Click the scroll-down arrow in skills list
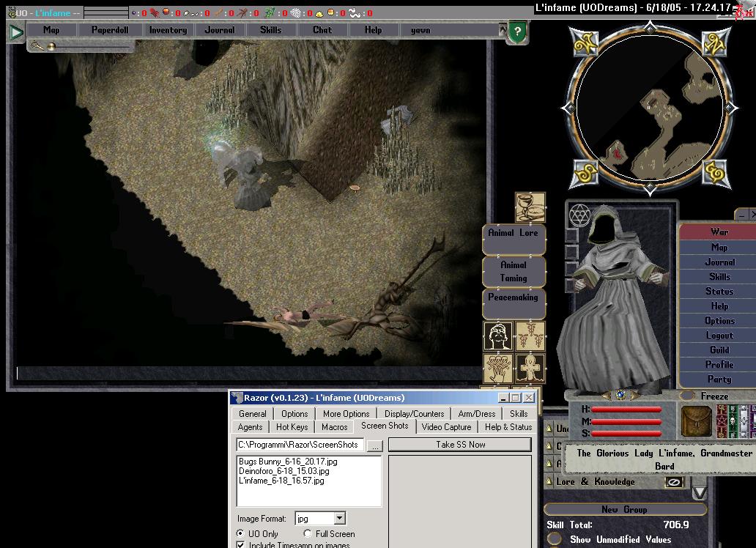This screenshot has height=548, width=756. tap(700, 492)
